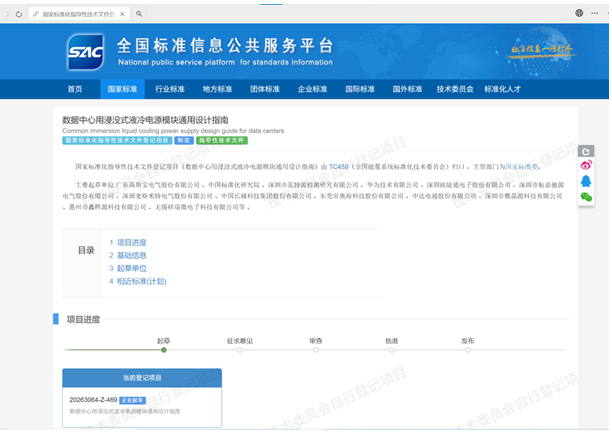The image size is (612, 432).
Task: Jump to 1 项目进度 in contents
Action: click(x=128, y=243)
